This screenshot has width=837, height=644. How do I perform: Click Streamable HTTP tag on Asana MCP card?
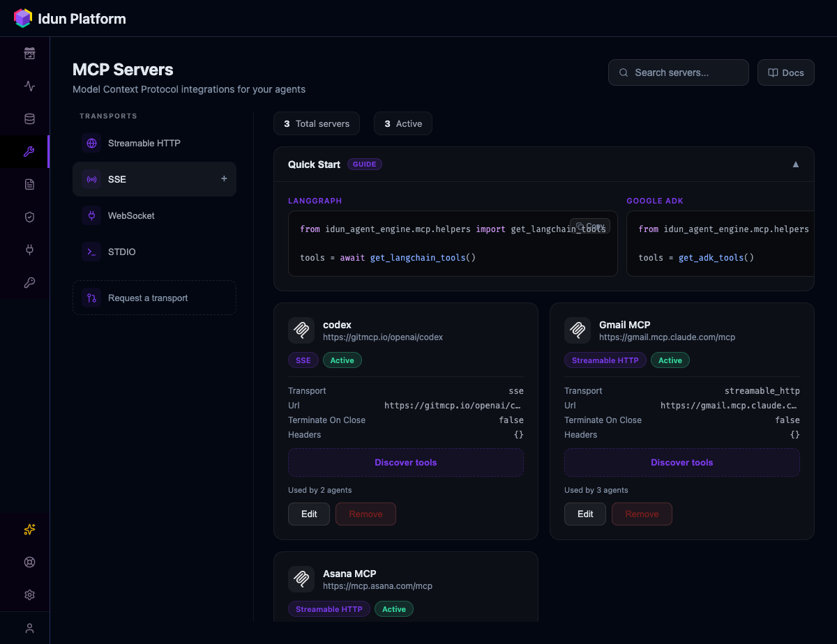click(x=329, y=609)
